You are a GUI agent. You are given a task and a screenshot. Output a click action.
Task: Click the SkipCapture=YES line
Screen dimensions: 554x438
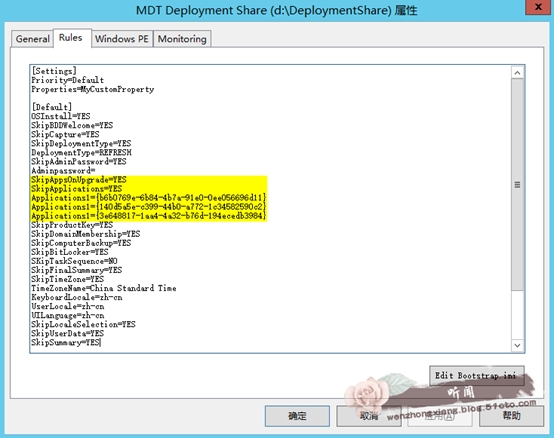click(65, 134)
